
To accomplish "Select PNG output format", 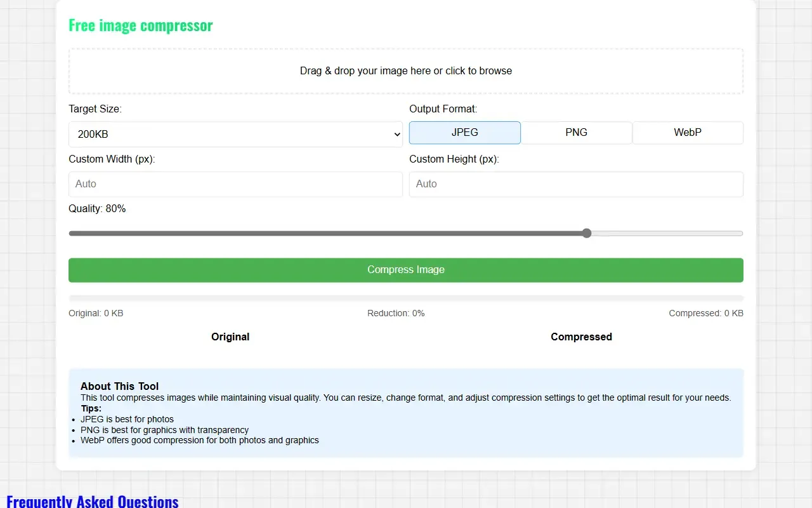I will click(576, 133).
